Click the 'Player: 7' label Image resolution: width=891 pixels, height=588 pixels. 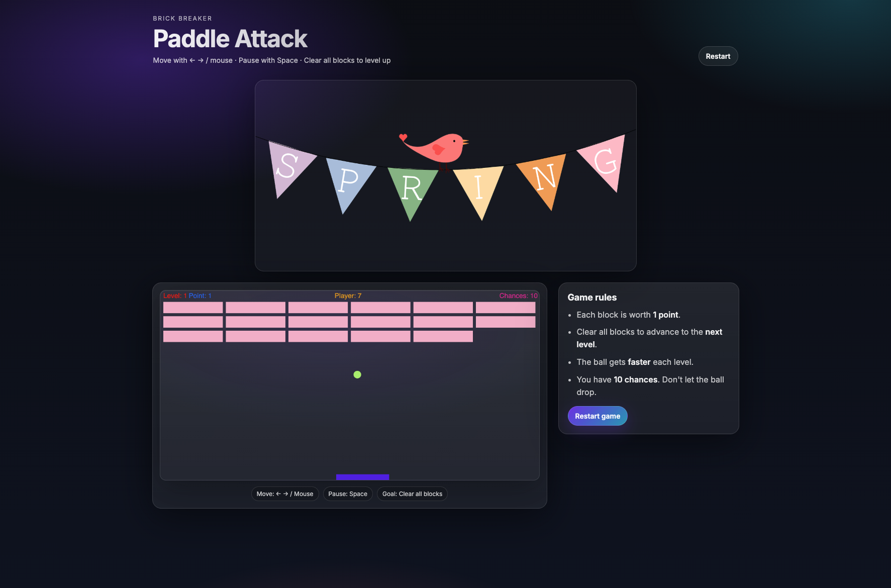coord(348,296)
